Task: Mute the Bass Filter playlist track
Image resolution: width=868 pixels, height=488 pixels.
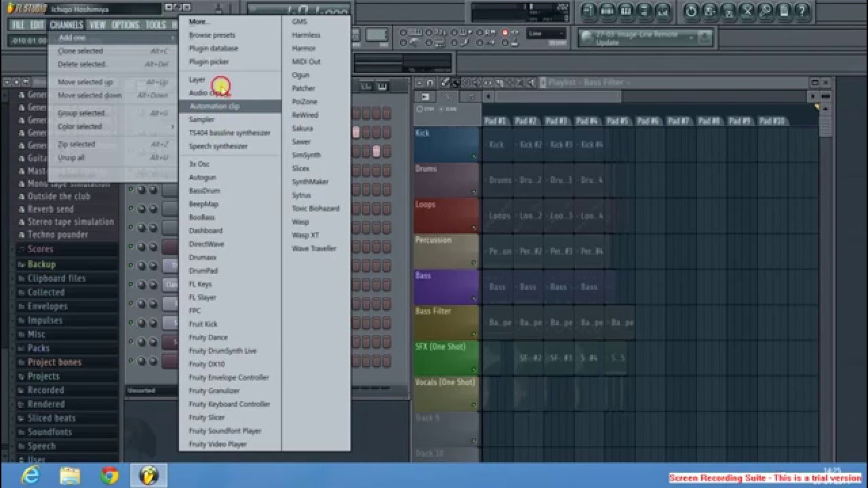Action: pos(474,335)
